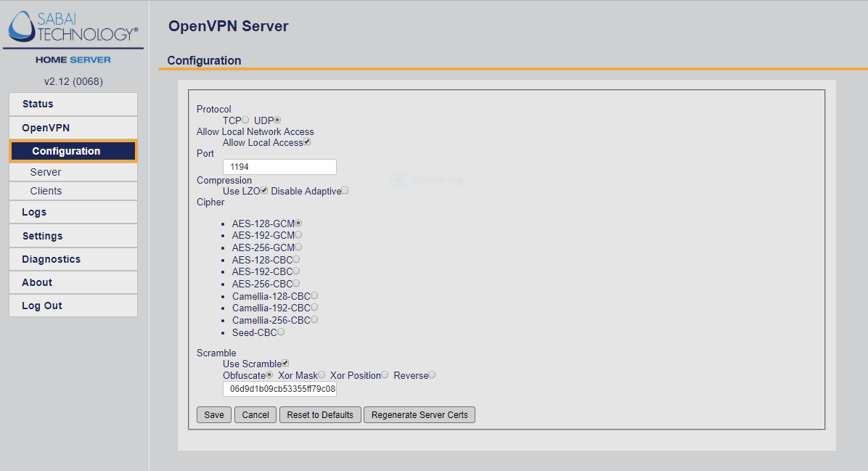This screenshot has width=868, height=471.
Task: Select the Xor Position scramble mode
Action: [x=385, y=374]
